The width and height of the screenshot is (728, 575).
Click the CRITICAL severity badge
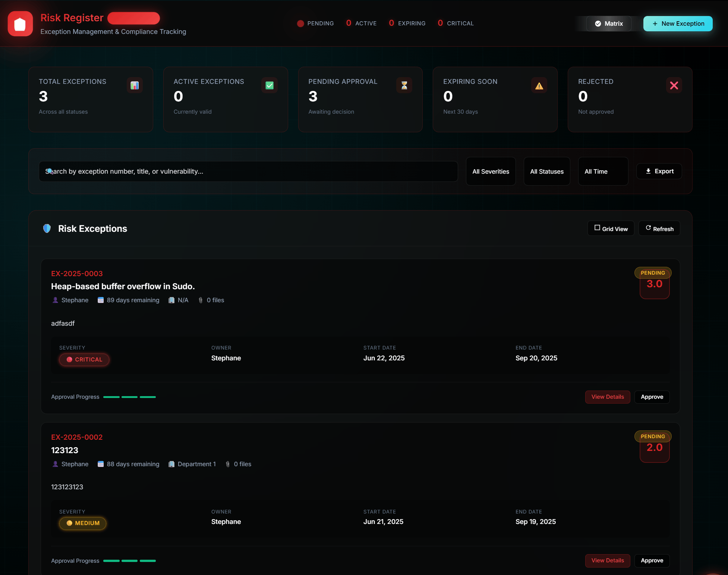[x=84, y=360]
